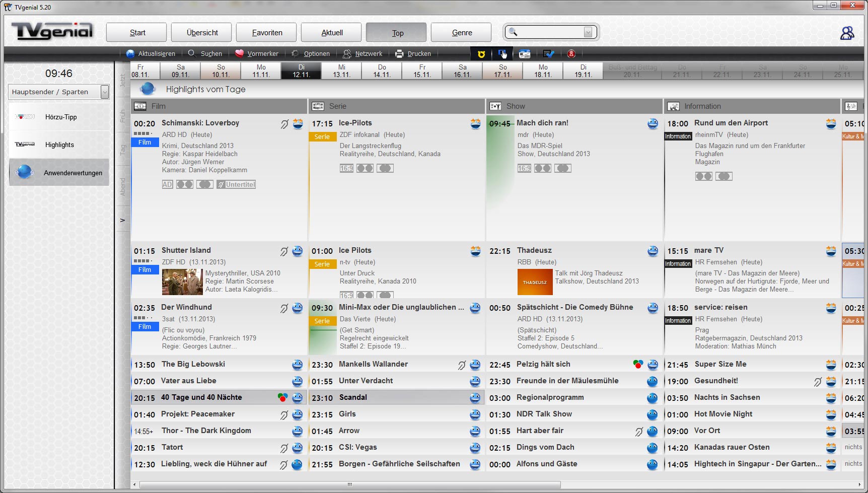Open the Abend vertical time tab
Viewport: 868px width, 493px height.
(122, 186)
